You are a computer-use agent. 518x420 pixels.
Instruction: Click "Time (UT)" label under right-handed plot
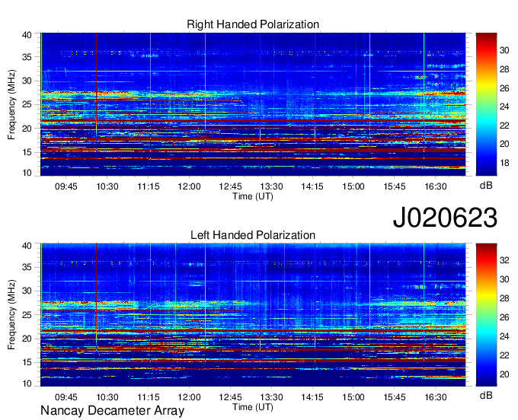click(253, 196)
